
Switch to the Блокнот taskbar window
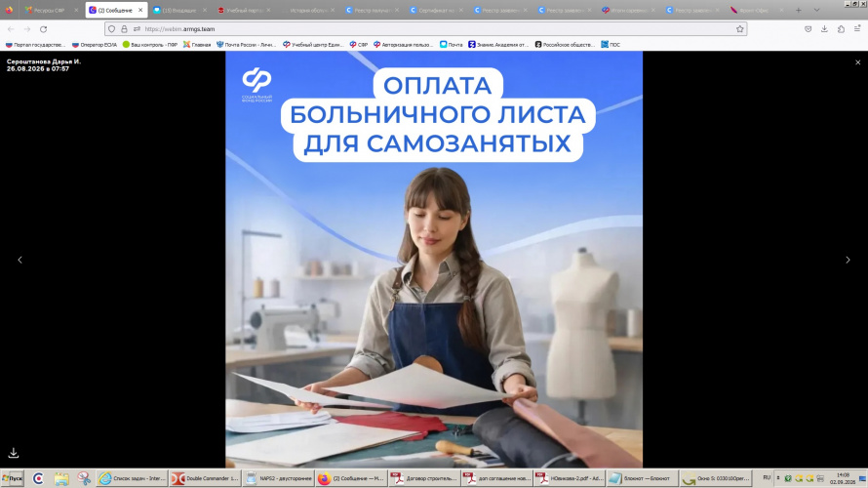(x=642, y=478)
